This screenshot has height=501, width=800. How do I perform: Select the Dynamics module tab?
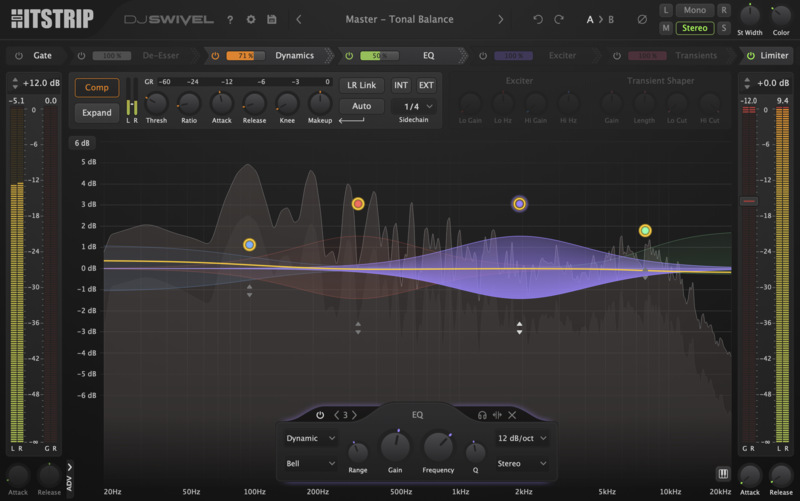294,56
